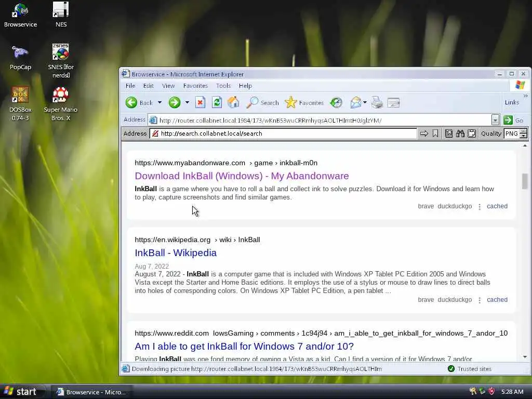Open the Tools menu
The height and width of the screenshot is (399, 532).
click(223, 86)
